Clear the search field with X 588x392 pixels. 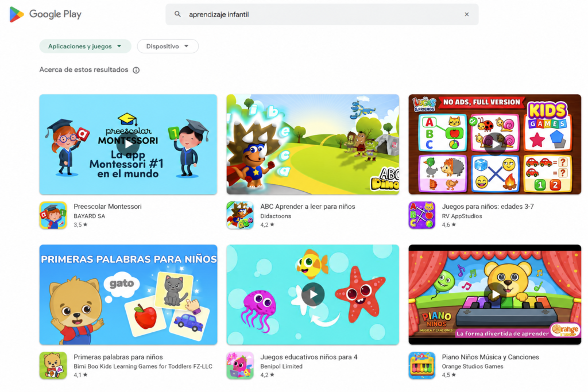click(466, 14)
